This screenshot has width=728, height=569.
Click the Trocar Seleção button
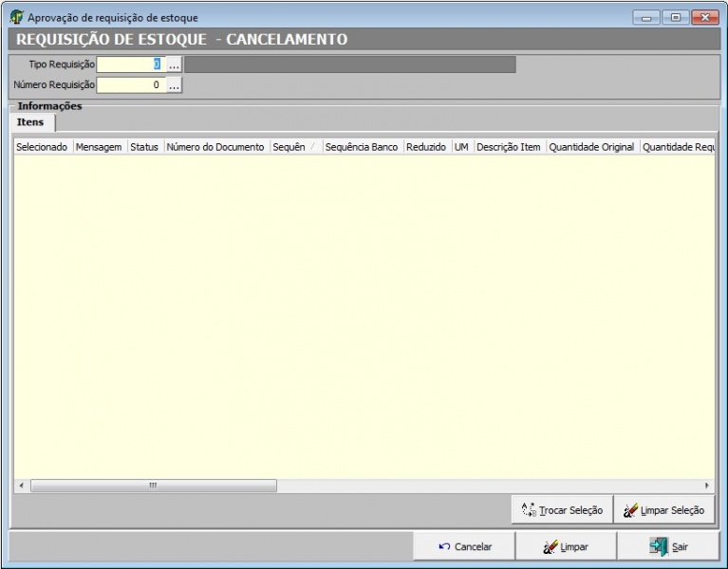[562, 510]
